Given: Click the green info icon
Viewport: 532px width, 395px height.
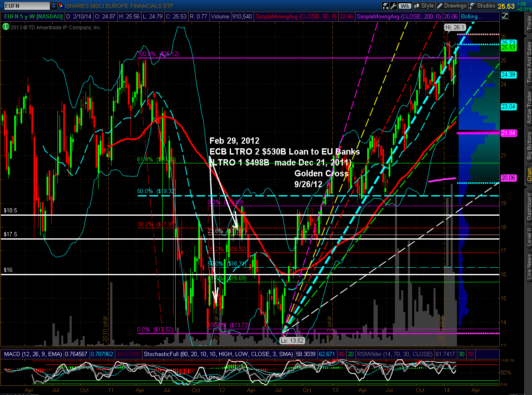Looking at the screenshot, I should (x=5, y=26).
